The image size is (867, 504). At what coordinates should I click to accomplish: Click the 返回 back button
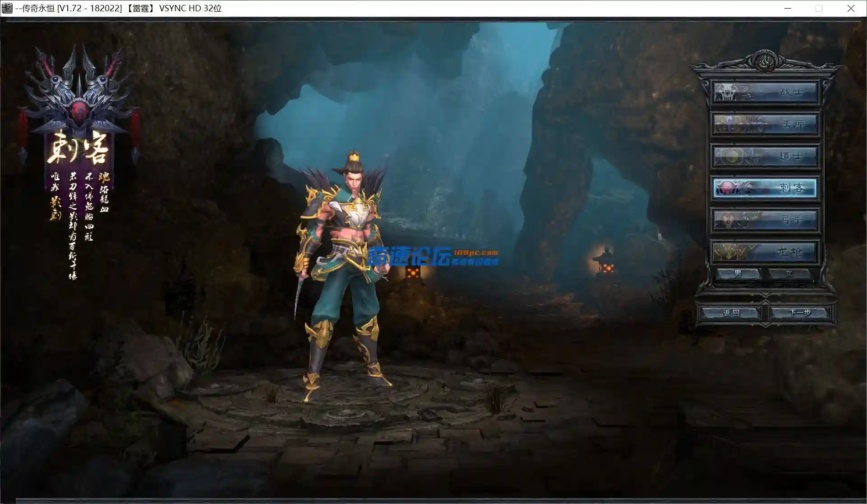(x=731, y=313)
